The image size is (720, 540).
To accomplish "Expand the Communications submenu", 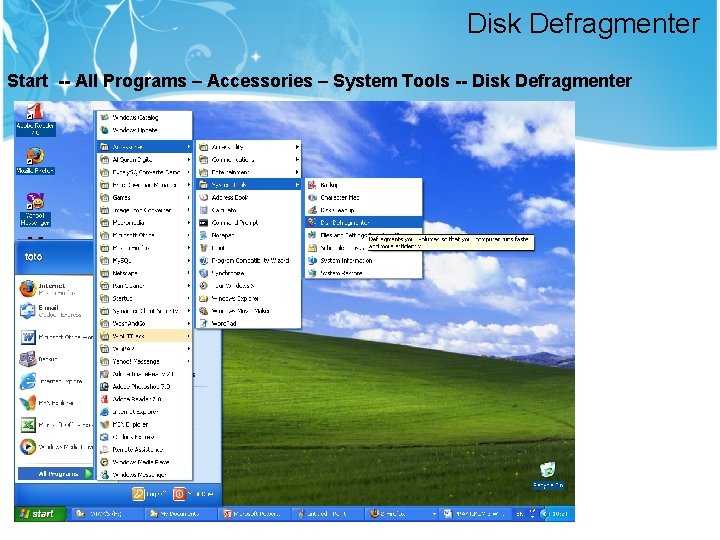I will point(249,159).
